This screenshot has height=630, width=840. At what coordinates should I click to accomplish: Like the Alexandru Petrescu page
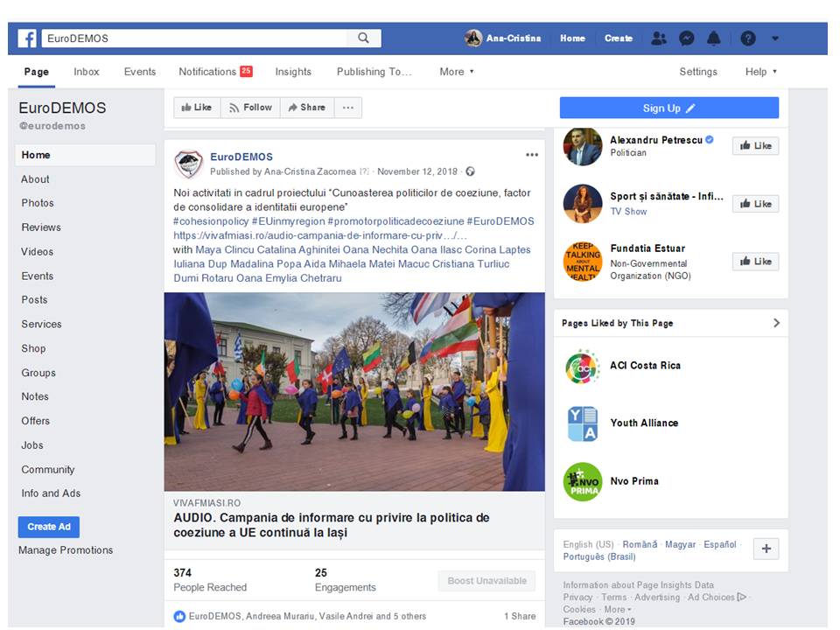[755, 146]
